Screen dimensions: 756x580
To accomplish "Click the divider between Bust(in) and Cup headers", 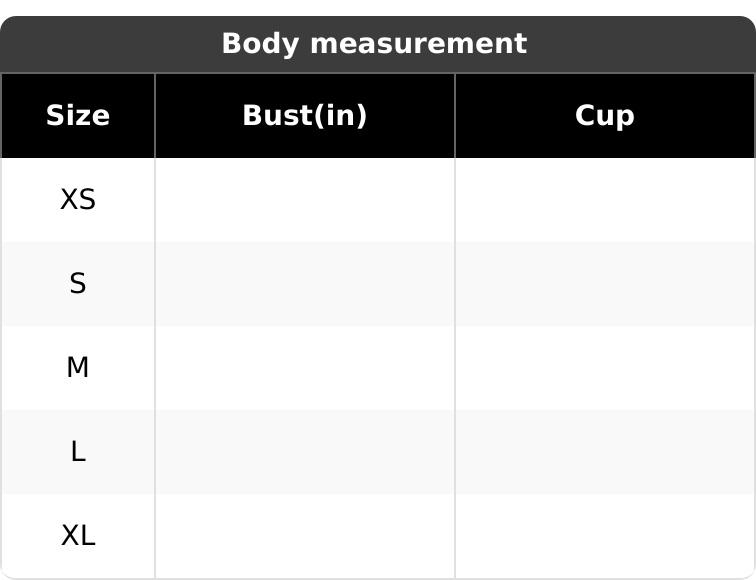I will 455,116.
